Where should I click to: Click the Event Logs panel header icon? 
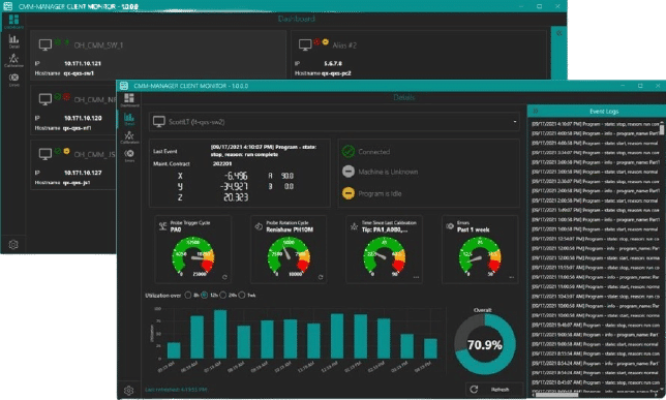535,111
